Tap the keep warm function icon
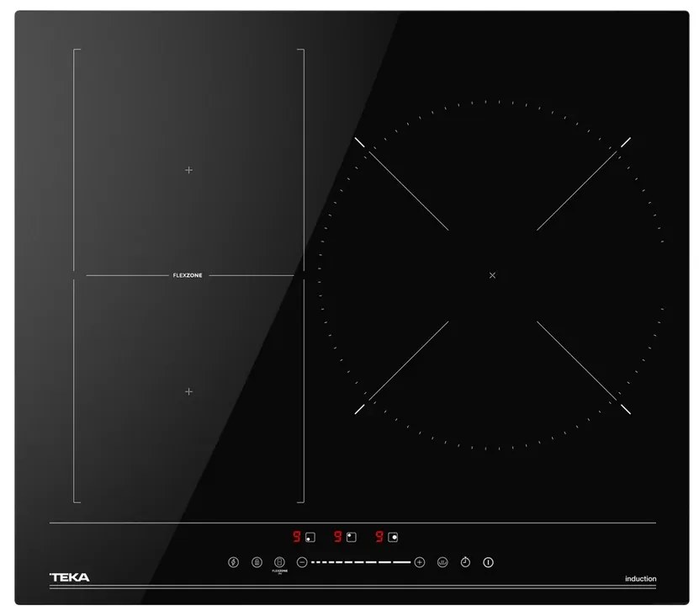Image resolution: width=699 pixels, height=616 pixels. pyautogui.click(x=442, y=561)
